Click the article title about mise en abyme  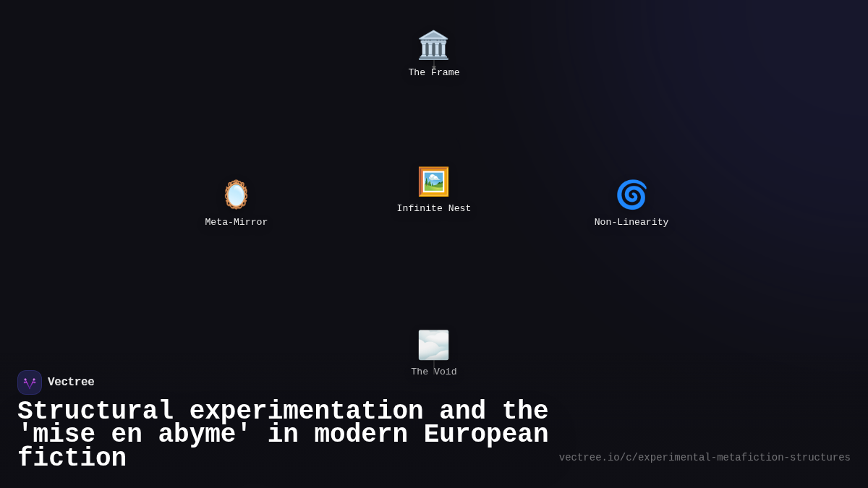[x=284, y=434]
